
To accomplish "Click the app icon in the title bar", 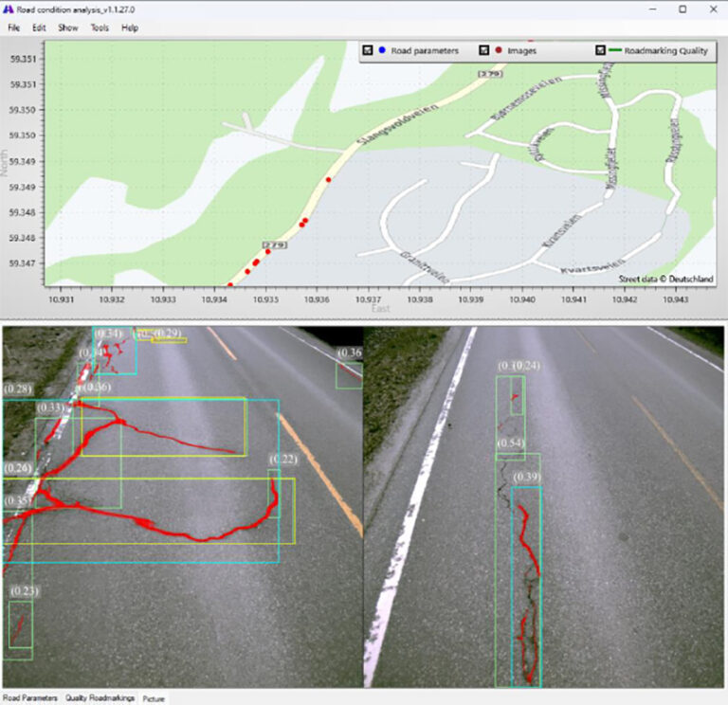I will [x=9, y=9].
